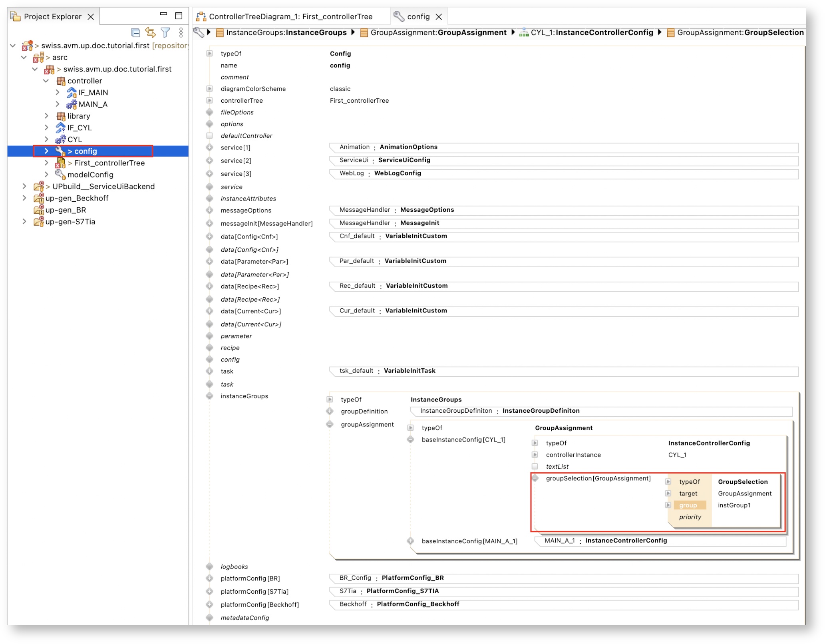Open the controllerInstance selector arrow

click(x=535, y=455)
